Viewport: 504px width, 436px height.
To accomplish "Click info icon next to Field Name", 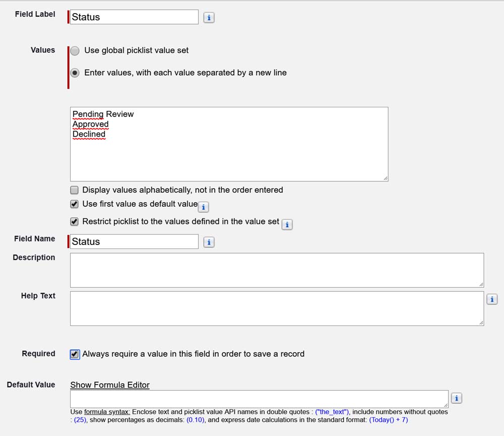I will [x=209, y=242].
